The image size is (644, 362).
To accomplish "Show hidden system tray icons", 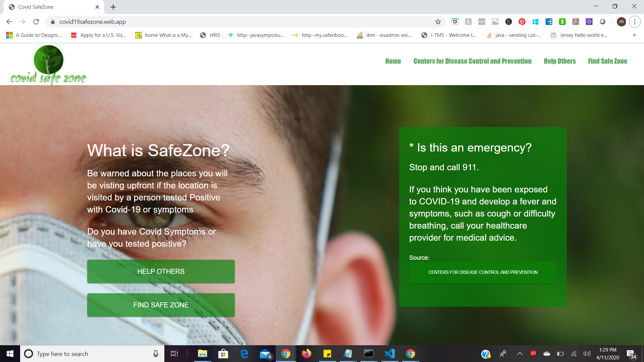I will point(520,354).
